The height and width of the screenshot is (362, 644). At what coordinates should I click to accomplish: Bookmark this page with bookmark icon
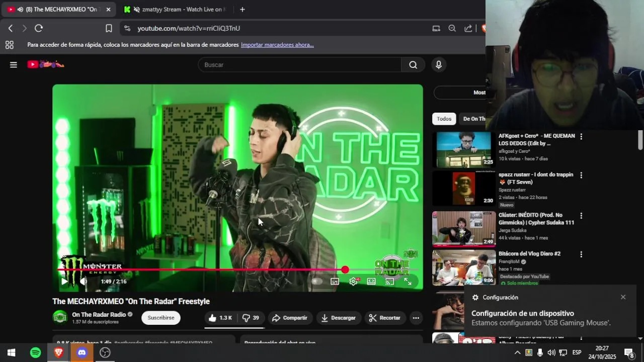109,28
